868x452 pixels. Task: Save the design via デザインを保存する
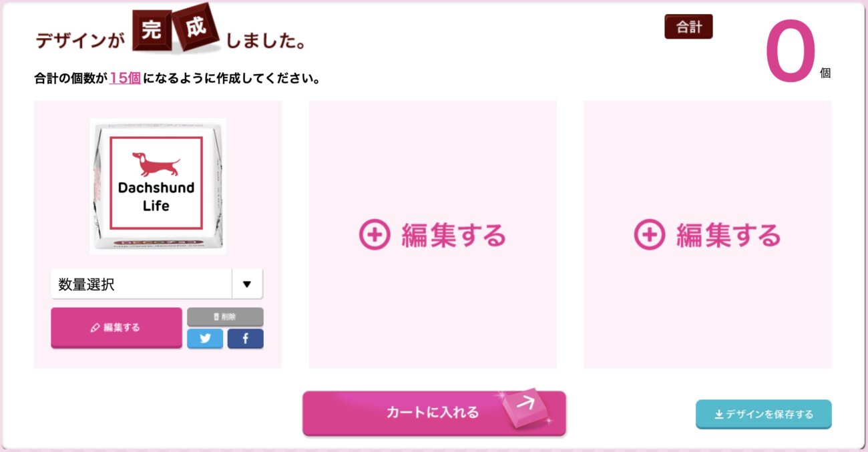click(x=764, y=414)
